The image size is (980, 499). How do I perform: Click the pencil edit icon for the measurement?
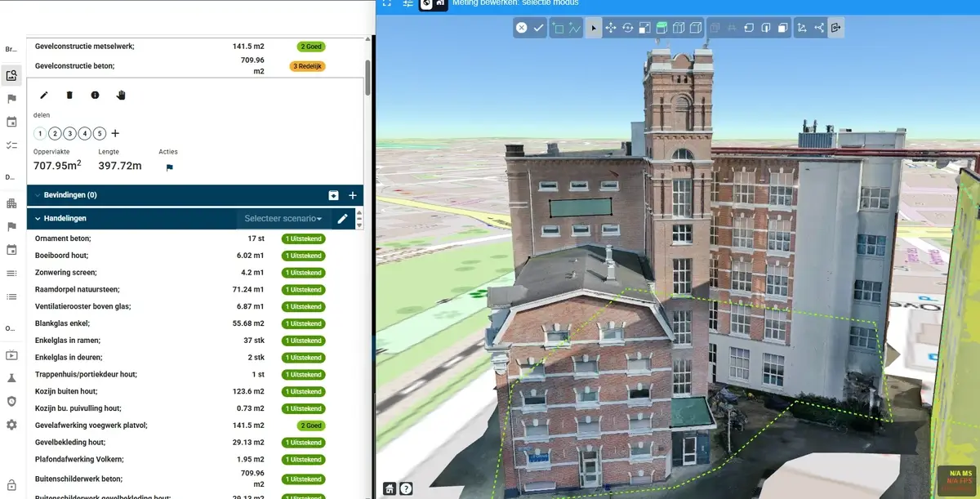(x=44, y=96)
